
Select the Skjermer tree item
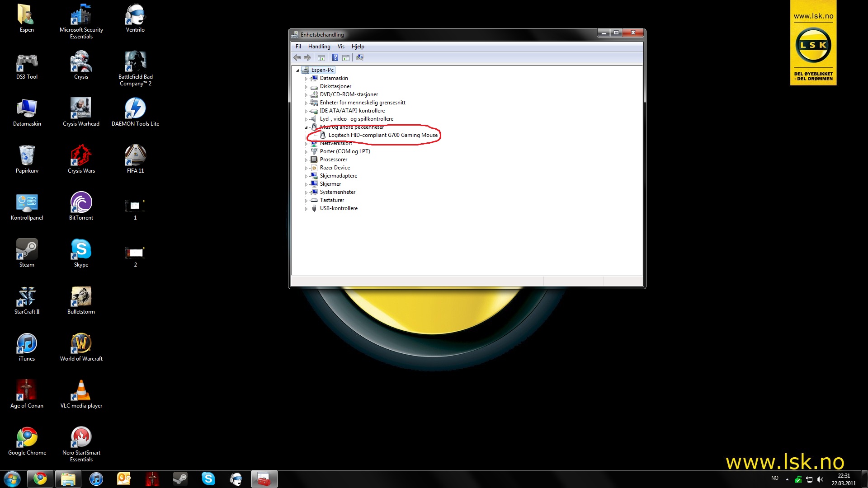pyautogui.click(x=330, y=184)
